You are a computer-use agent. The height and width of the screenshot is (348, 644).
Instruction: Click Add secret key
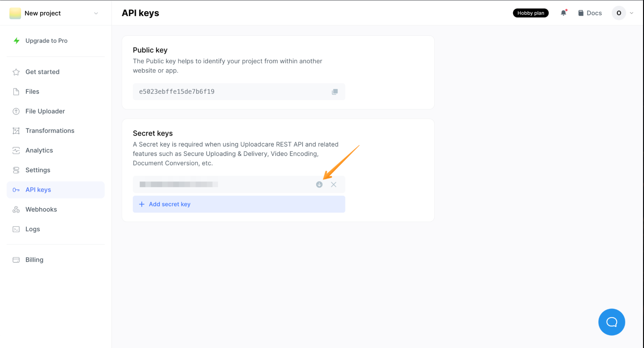[x=169, y=204]
